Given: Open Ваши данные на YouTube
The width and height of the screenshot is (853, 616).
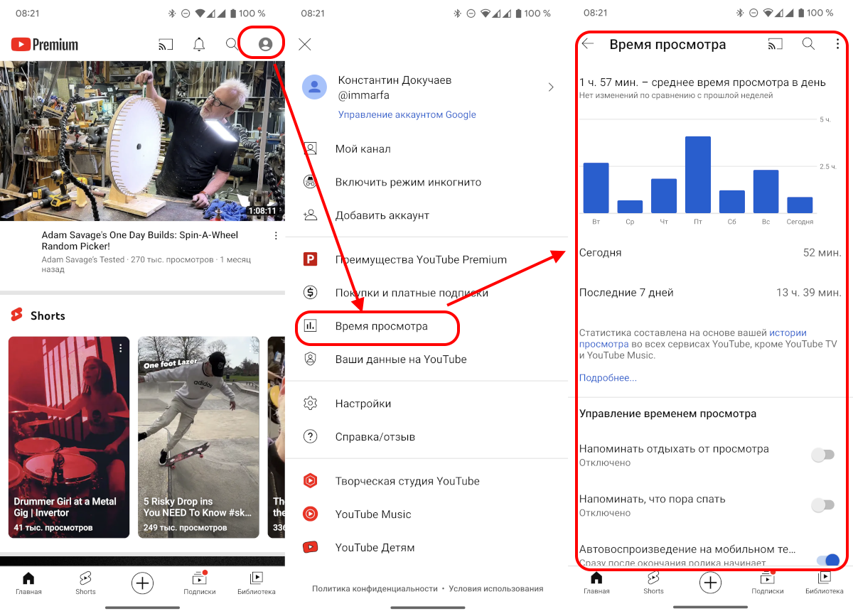Looking at the screenshot, I should click(426, 360).
